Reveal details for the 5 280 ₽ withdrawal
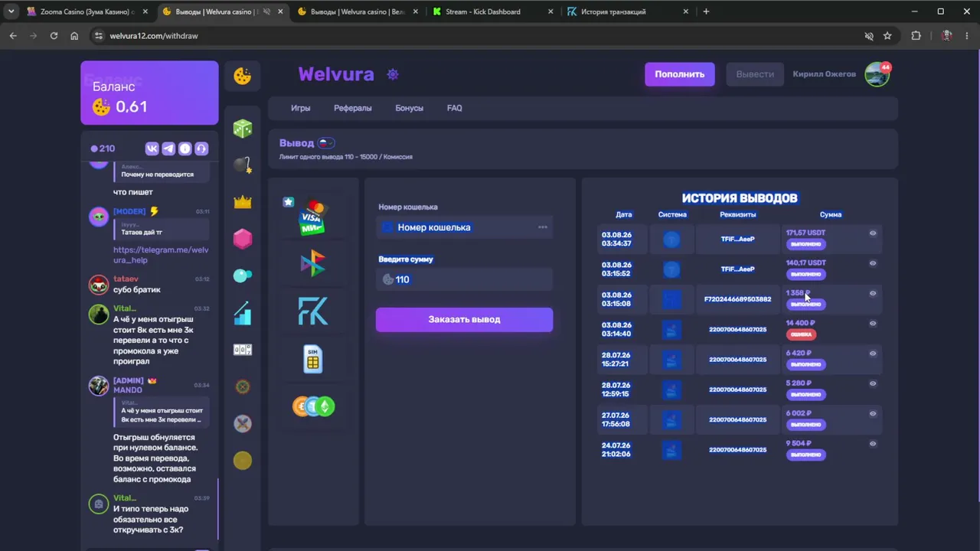The width and height of the screenshot is (980, 551). pyautogui.click(x=873, y=383)
